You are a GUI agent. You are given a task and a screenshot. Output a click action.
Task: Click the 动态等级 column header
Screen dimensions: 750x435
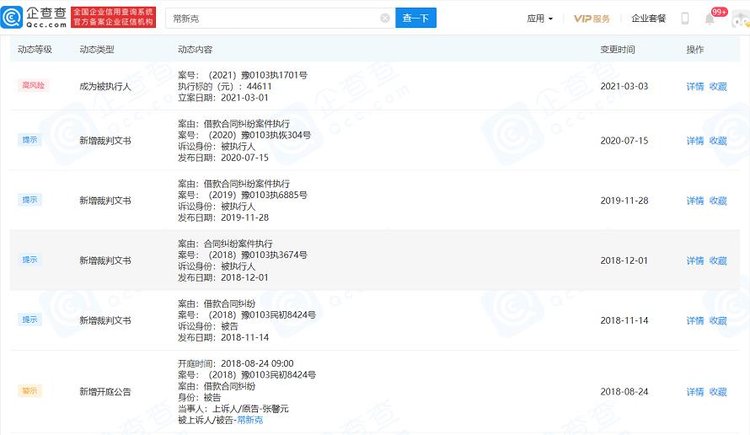pyautogui.click(x=35, y=49)
